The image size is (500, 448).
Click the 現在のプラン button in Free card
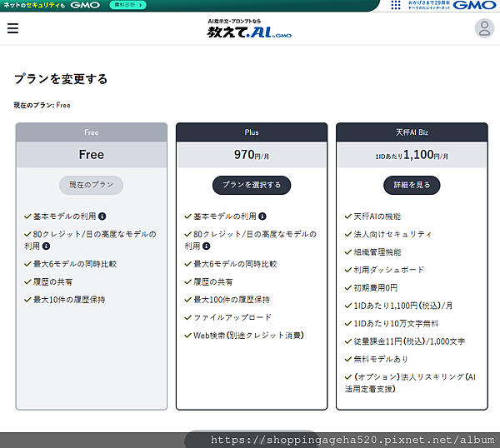point(91,185)
